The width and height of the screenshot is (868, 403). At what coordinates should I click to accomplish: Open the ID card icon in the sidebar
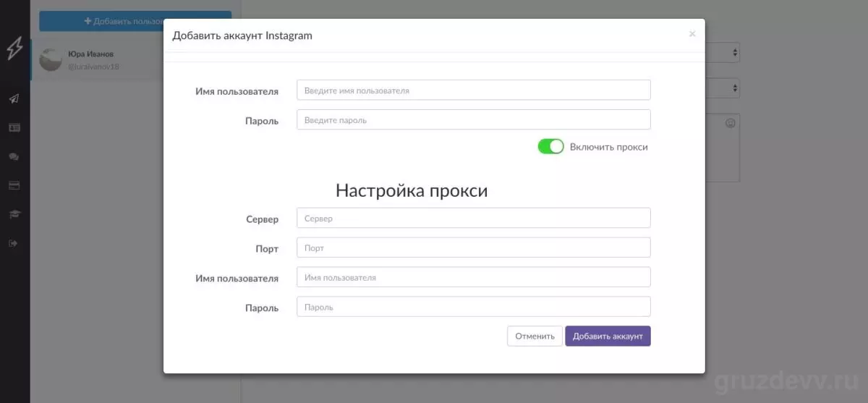14,127
